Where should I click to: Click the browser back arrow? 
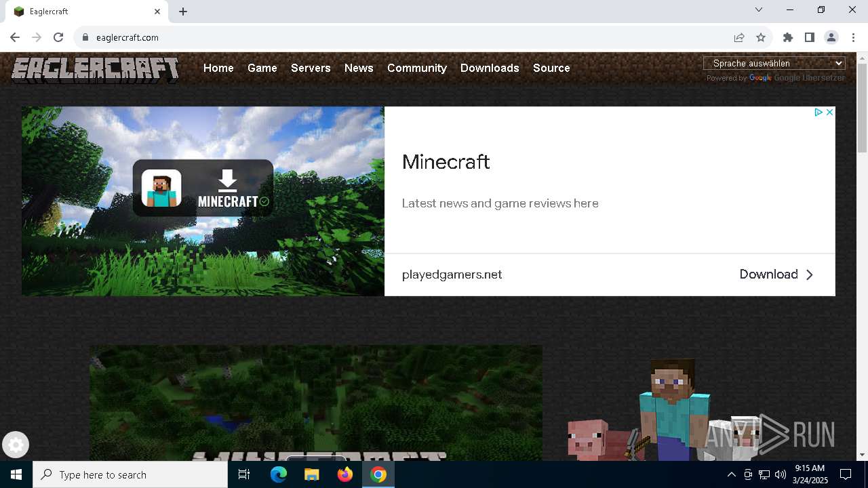15,37
